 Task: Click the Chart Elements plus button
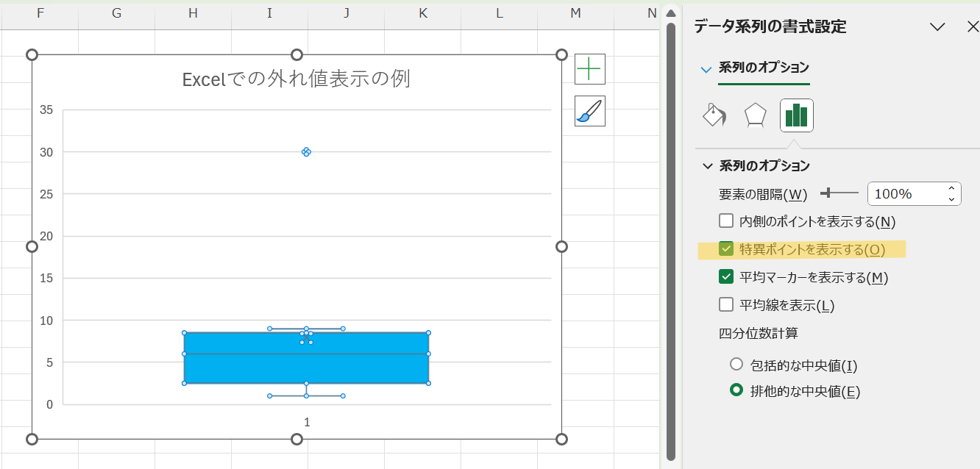click(589, 69)
